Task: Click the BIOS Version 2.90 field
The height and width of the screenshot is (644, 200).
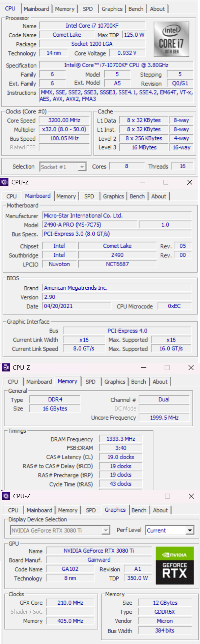Action: (x=117, y=297)
